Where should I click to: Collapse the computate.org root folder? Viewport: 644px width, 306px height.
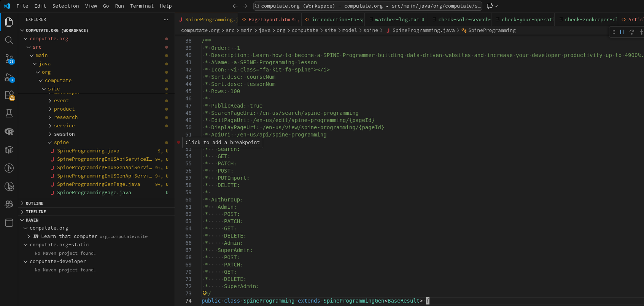tap(25, 39)
